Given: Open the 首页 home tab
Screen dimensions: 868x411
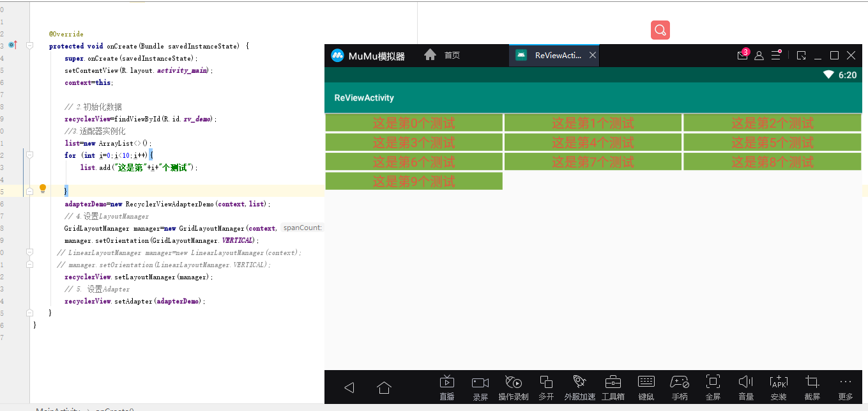Looking at the screenshot, I should point(442,56).
